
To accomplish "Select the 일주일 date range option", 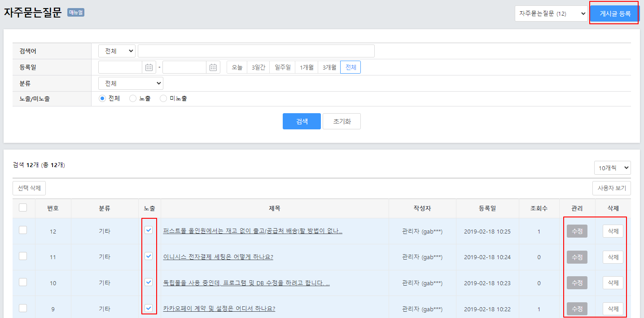I will pyautogui.click(x=283, y=67).
